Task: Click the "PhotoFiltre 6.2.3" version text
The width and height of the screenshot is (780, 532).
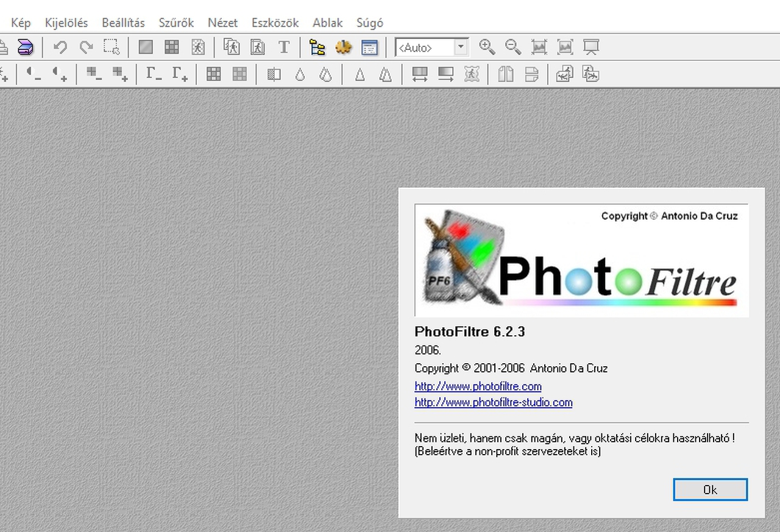Action: 470,332
